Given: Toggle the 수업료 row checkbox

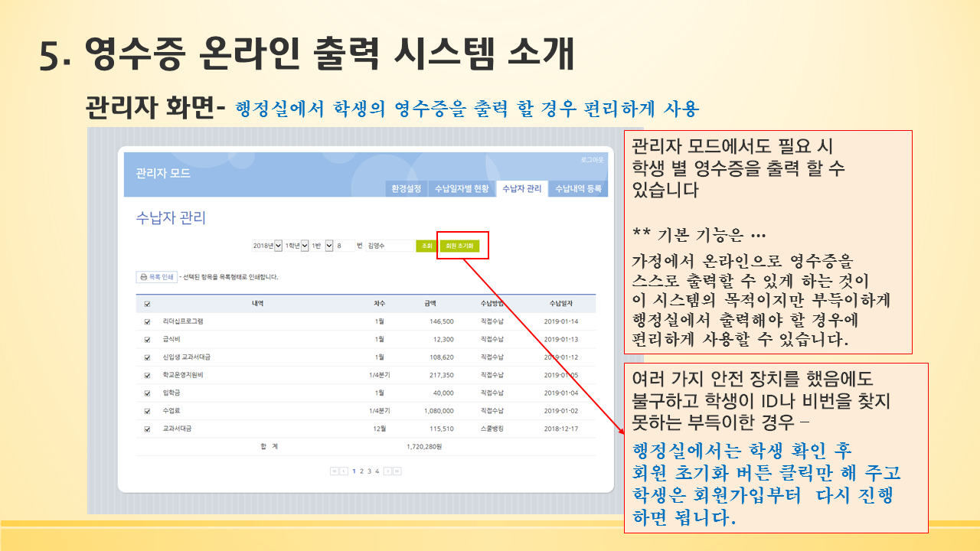Looking at the screenshot, I should pyautogui.click(x=147, y=411).
